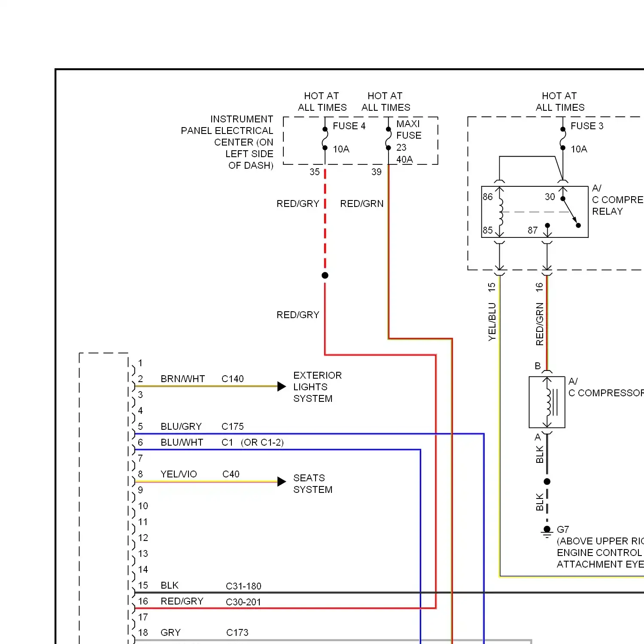Click the splice dot on the RED/GRY wire
The image size is (644, 644).
pyautogui.click(x=325, y=275)
